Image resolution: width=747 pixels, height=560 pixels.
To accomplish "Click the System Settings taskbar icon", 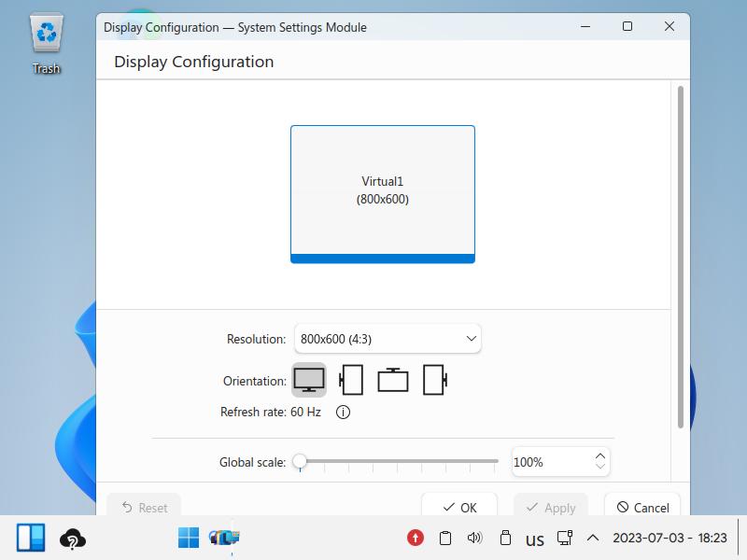I will (x=224, y=538).
